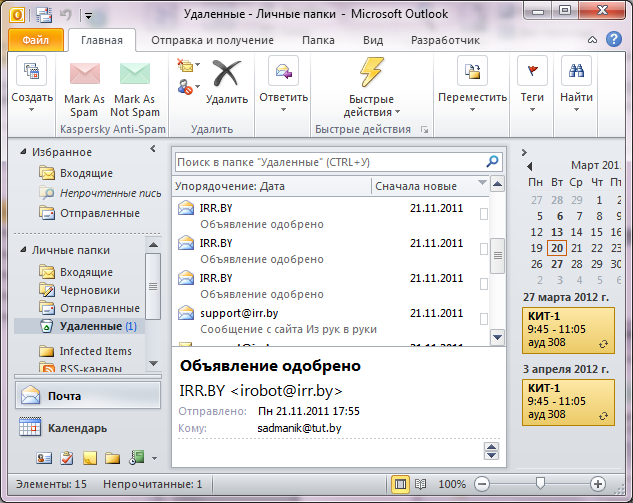
Task: Open Outlook Help question mark icon
Action: [x=614, y=39]
